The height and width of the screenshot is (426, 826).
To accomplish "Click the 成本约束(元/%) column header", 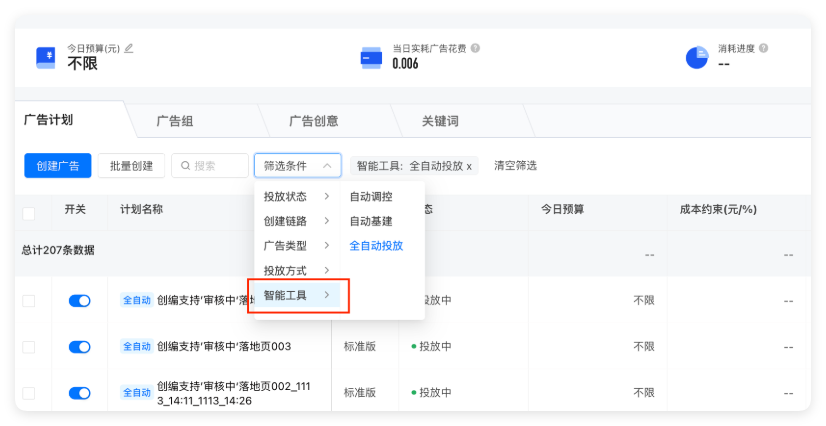I will click(x=718, y=210).
